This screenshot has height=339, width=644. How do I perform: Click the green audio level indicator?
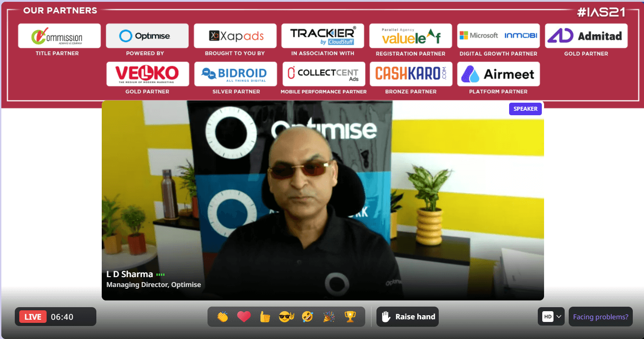(160, 274)
